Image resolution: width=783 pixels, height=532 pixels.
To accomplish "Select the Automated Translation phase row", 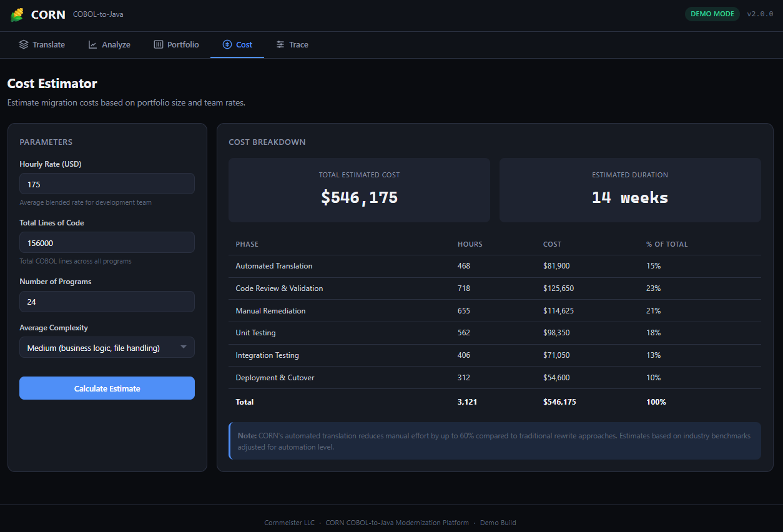I will click(x=274, y=265).
